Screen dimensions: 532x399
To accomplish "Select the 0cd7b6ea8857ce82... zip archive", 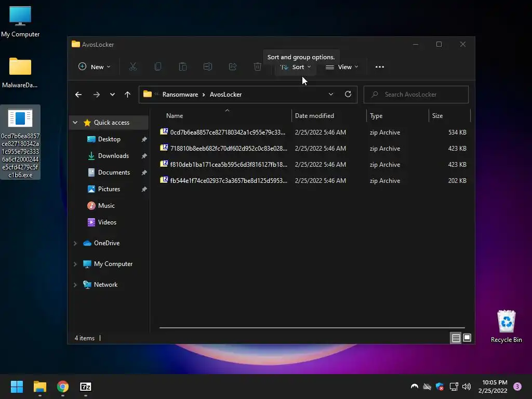I will (x=313, y=132).
